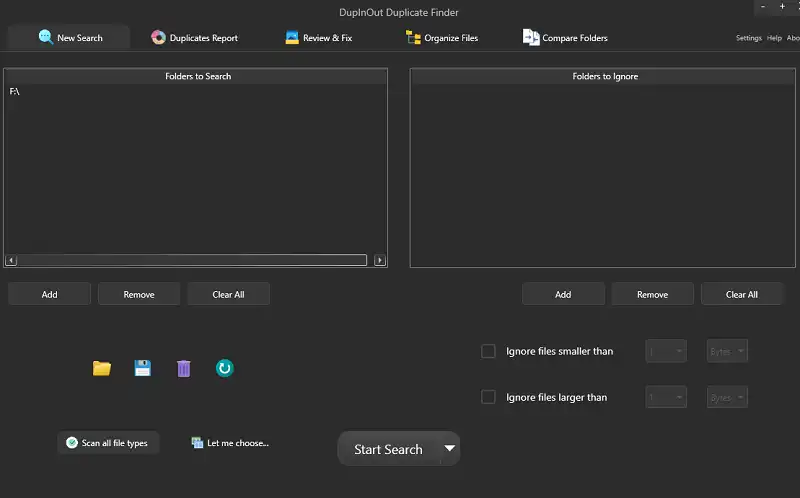
Task: Open the Duplicates Report tab
Action: pos(195,38)
